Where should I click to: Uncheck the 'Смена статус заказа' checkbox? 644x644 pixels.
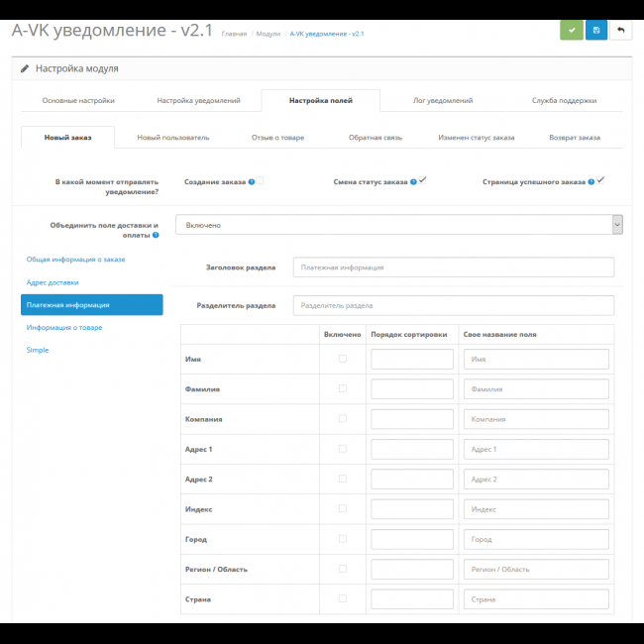click(422, 180)
